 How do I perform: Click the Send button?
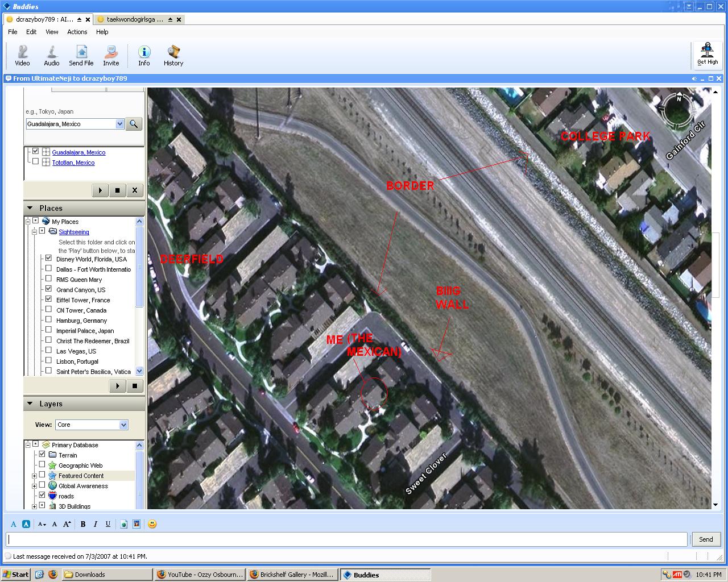pos(705,539)
